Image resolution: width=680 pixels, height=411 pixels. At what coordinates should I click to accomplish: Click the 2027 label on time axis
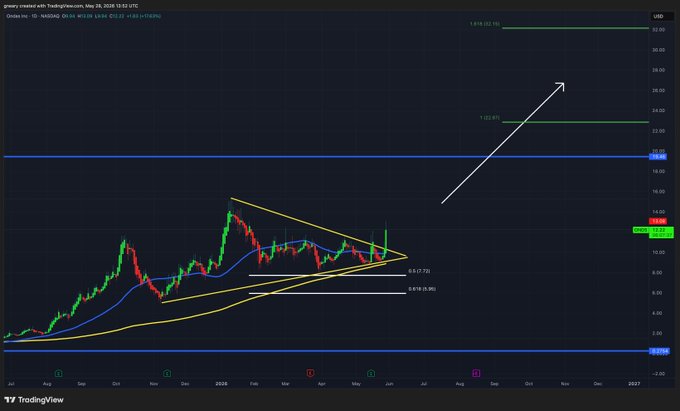point(634,384)
